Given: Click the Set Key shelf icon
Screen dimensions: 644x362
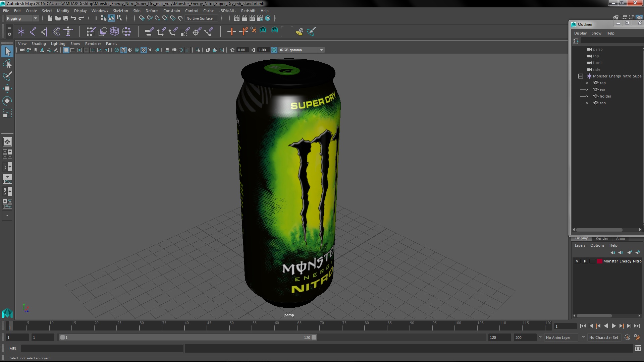Looking at the screenshot, I should (231, 32).
